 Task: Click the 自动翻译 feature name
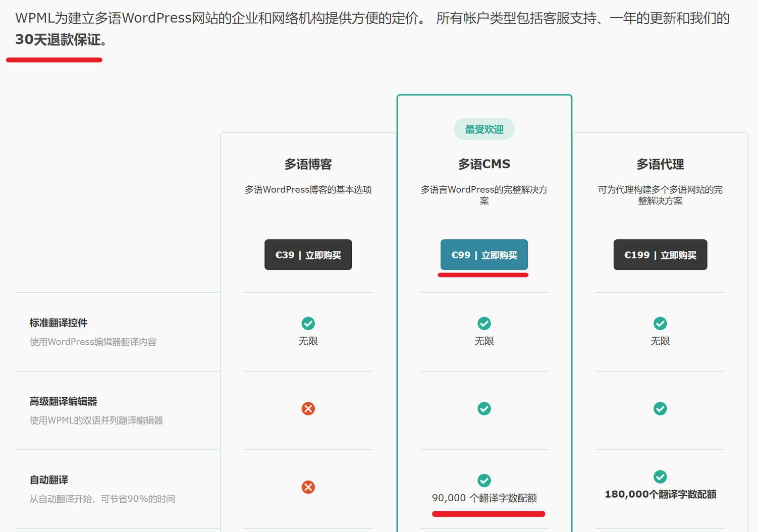coord(49,480)
